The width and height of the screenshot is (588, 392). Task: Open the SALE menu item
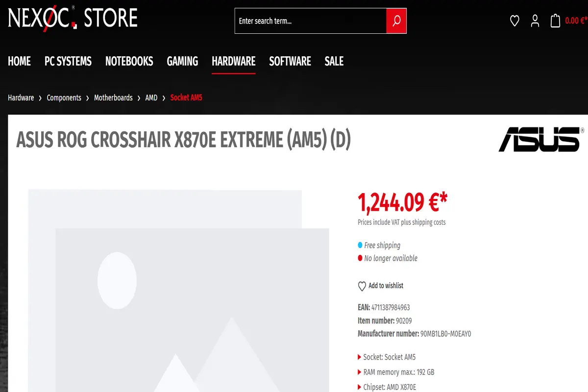click(x=334, y=61)
